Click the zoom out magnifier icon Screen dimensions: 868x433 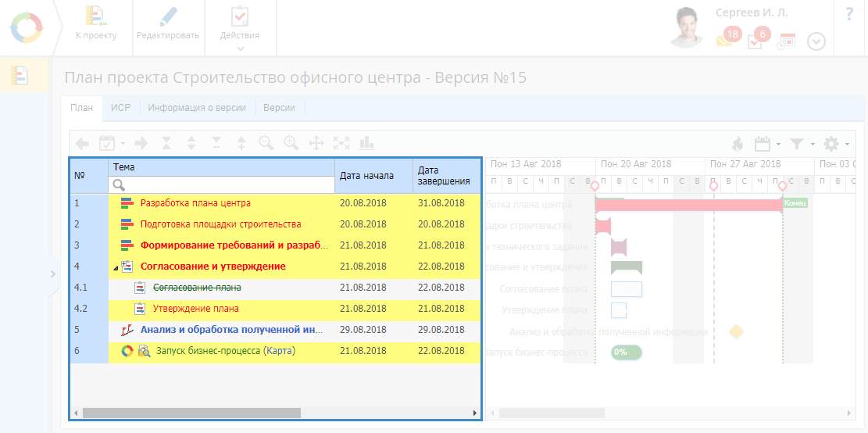pos(266,143)
